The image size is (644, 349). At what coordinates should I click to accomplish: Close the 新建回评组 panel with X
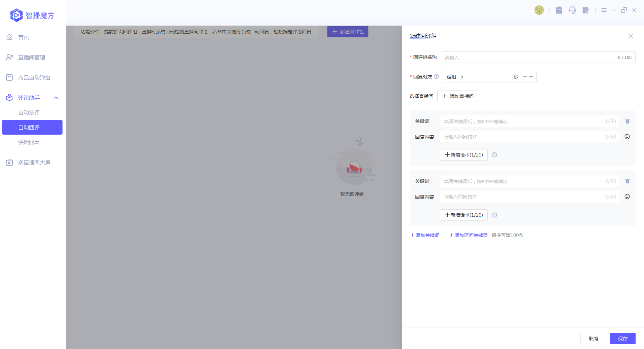tap(631, 36)
